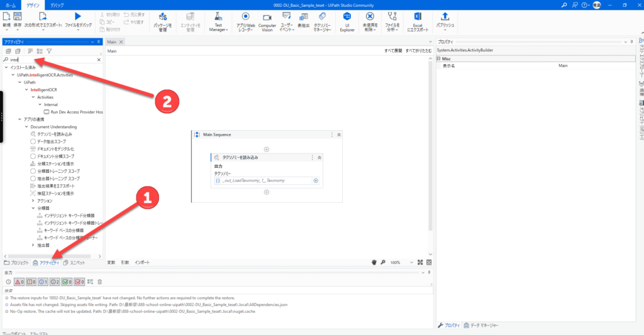The height and width of the screenshot is (335, 644).
Task: Toggle red checkmark filter in Output panel
Action: click(79, 282)
